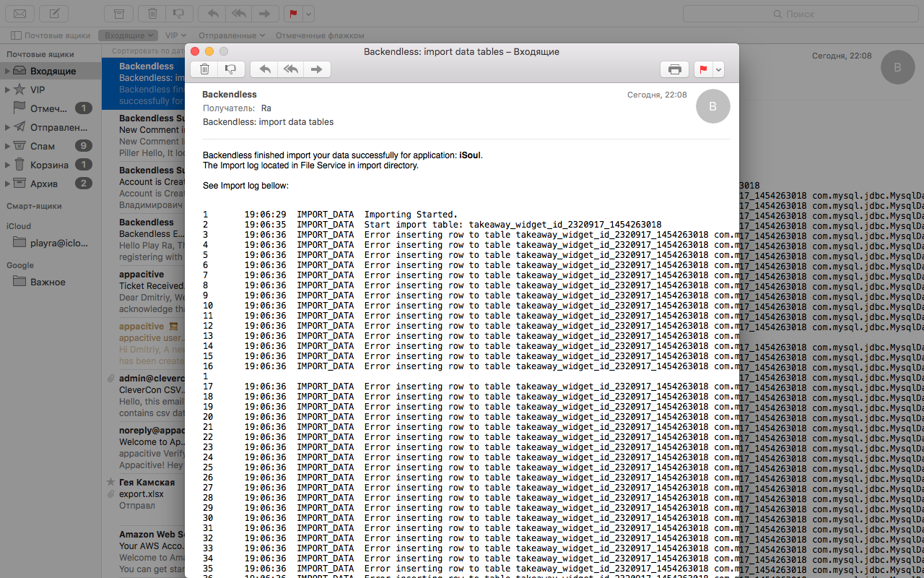Open the flagged Отмеч... mailbox in sidebar
This screenshot has width=924, height=578.
coord(51,109)
